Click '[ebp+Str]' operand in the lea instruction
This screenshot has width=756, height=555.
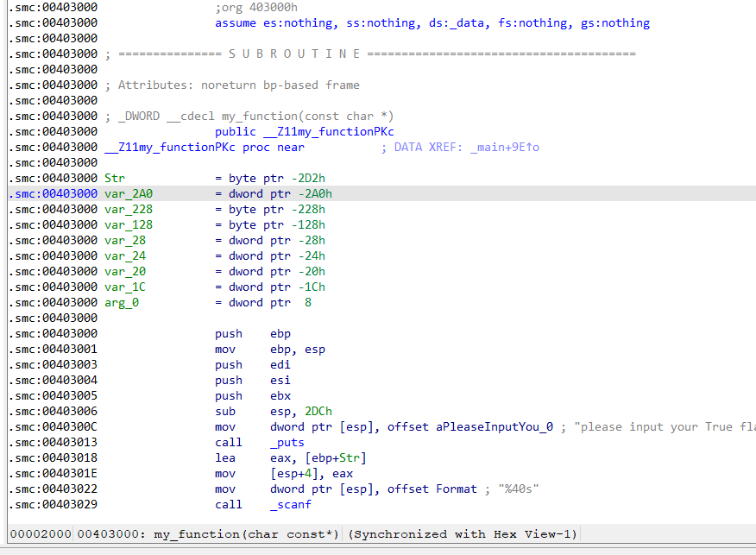(336, 457)
